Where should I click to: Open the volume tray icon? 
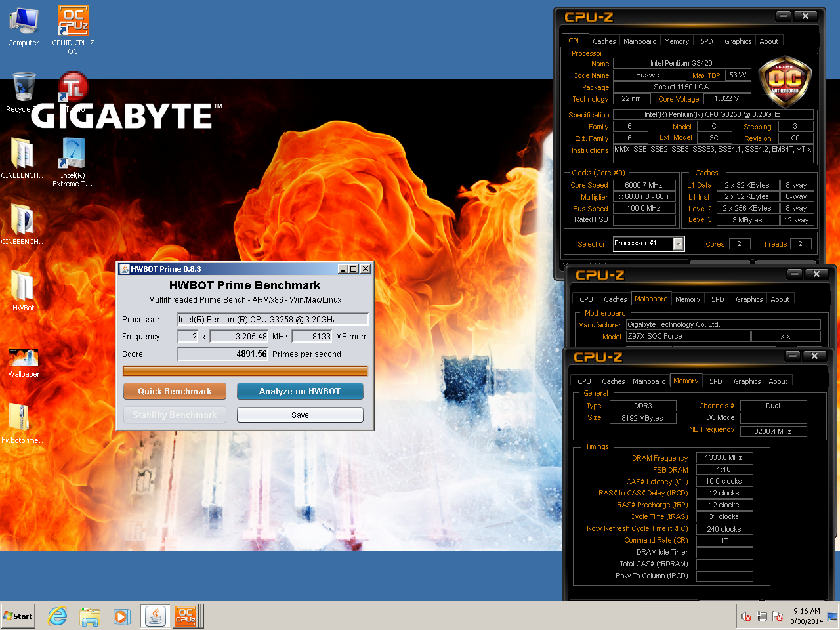coord(746,616)
